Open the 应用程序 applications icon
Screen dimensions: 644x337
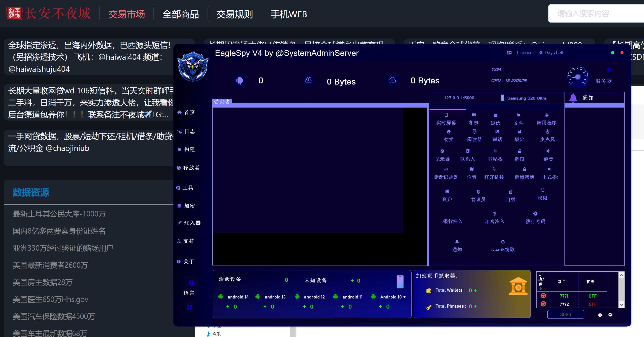[x=546, y=115]
